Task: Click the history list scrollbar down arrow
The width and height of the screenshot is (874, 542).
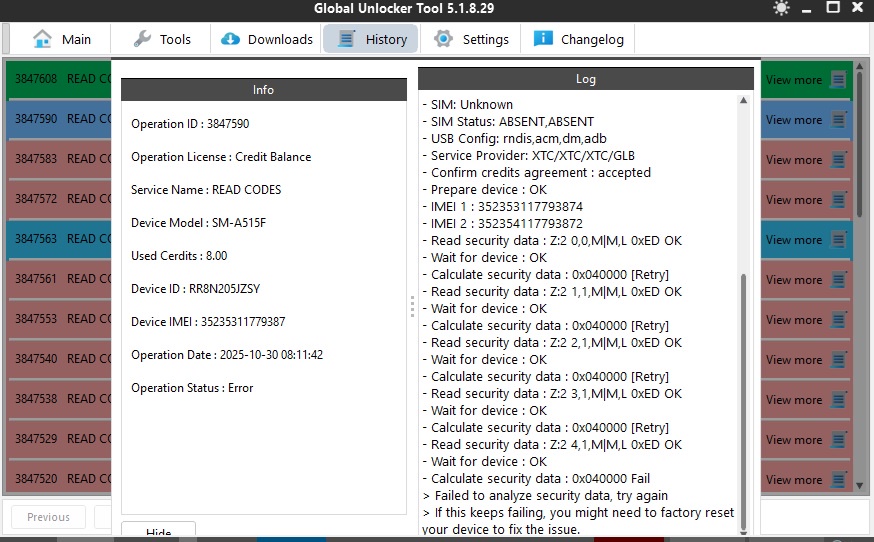Action: (x=860, y=485)
